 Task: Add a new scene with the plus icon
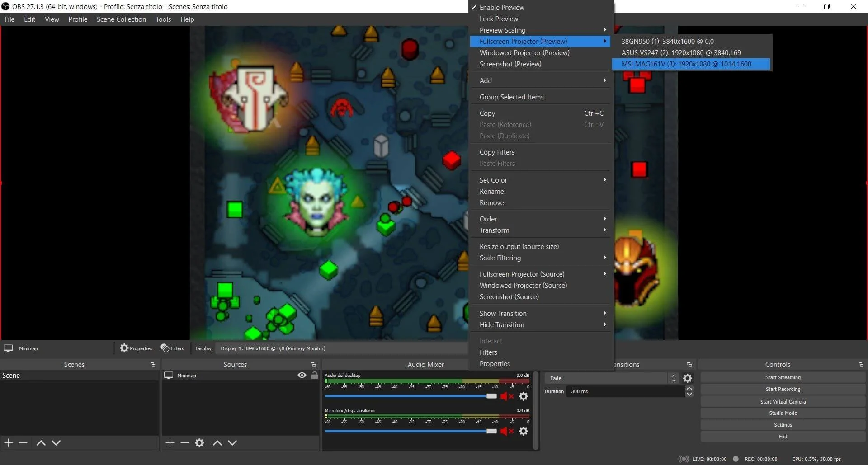[x=8, y=443]
